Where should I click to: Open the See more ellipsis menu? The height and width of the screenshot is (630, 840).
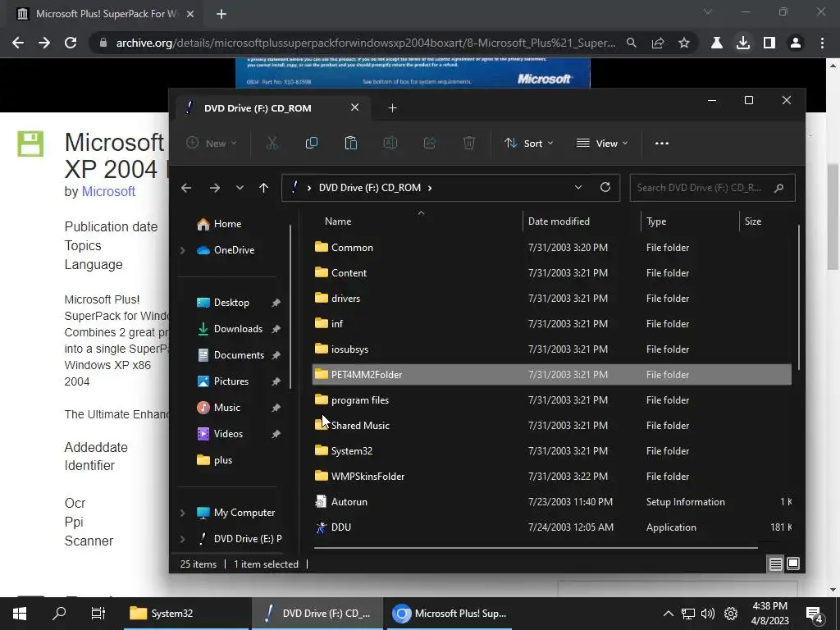[x=662, y=143]
